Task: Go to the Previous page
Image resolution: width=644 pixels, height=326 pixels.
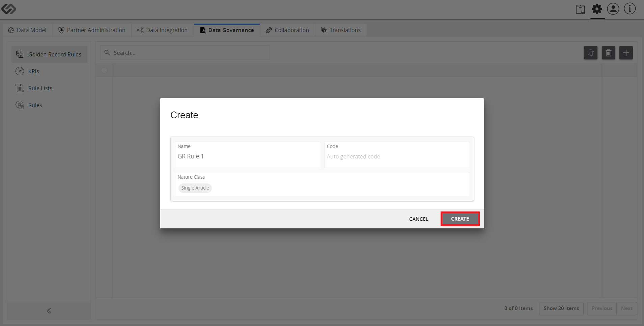Action: pyautogui.click(x=602, y=308)
